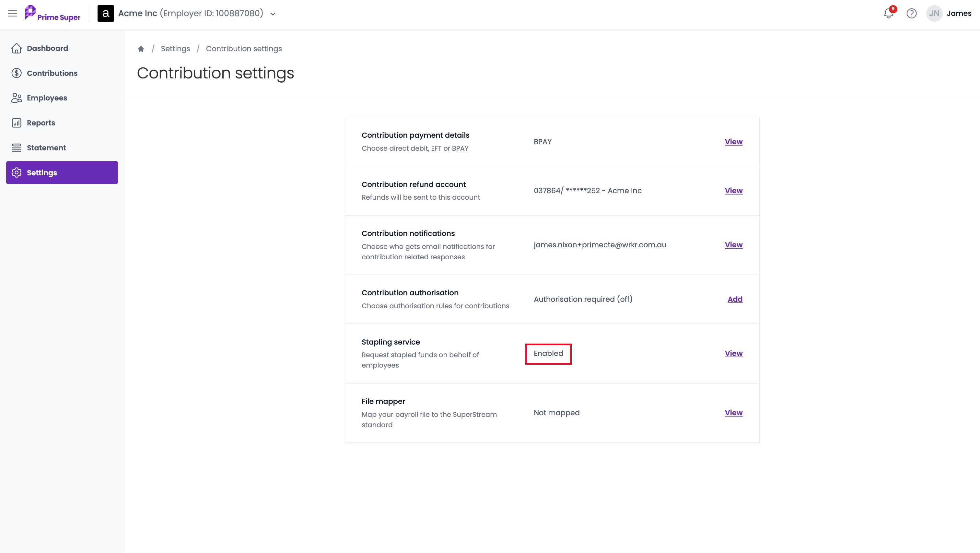The image size is (980, 553).
Task: Open the notifications bell
Action: 888,13
